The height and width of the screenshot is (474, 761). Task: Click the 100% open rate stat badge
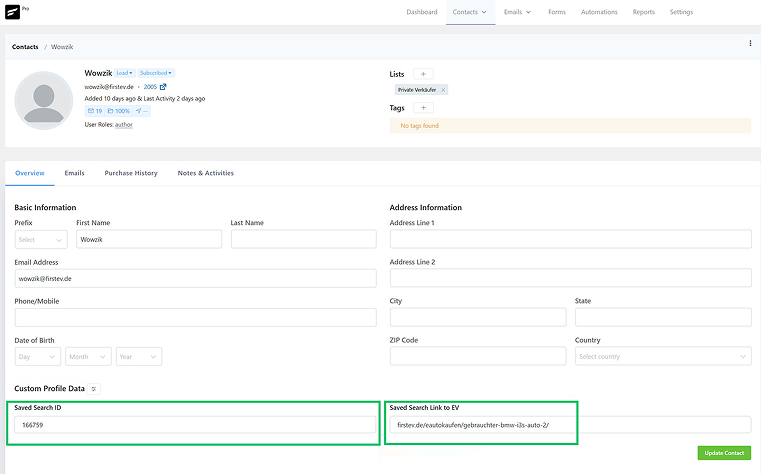tap(118, 111)
